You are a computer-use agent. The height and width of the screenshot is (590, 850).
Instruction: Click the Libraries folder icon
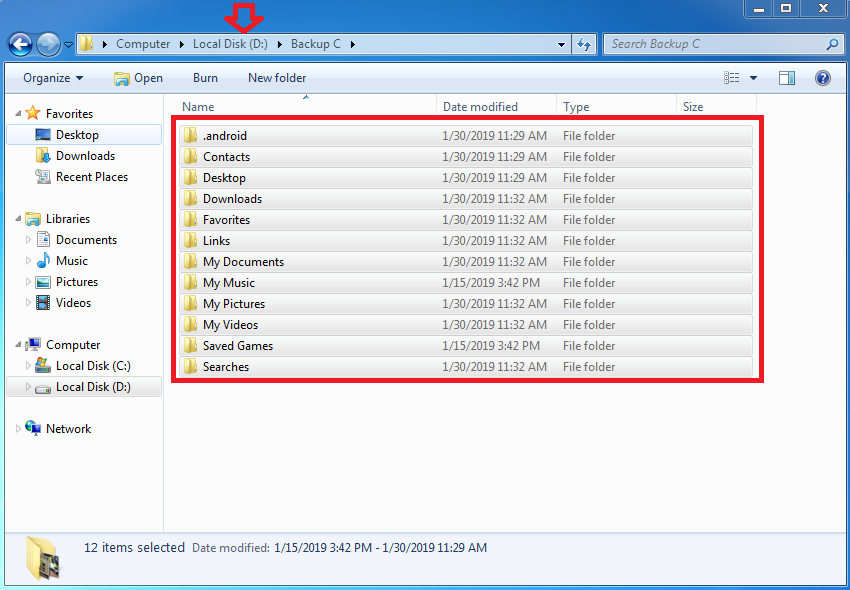(33, 219)
